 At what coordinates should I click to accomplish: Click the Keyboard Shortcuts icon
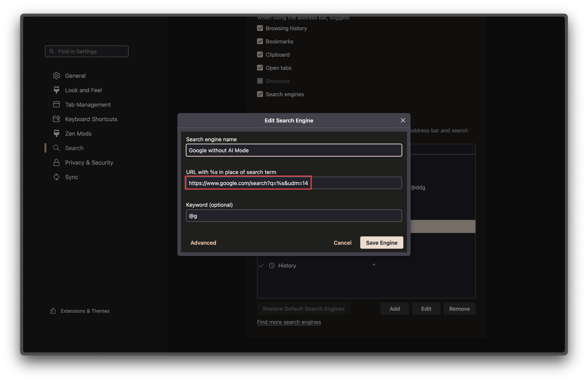56,119
